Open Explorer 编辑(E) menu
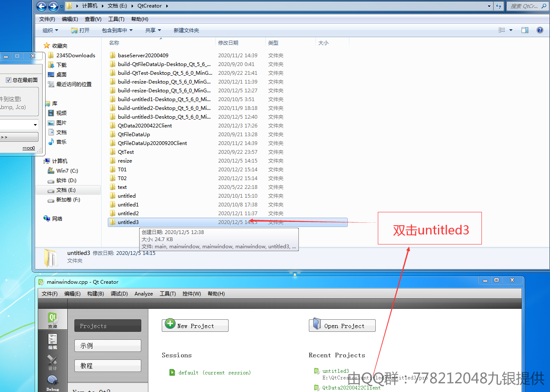The height and width of the screenshot is (392, 550). [x=70, y=19]
